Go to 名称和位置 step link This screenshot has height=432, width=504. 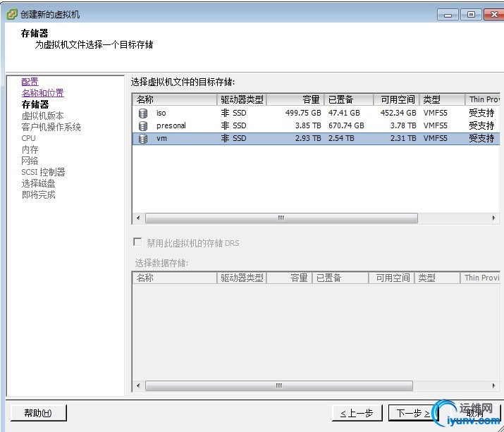click(43, 93)
